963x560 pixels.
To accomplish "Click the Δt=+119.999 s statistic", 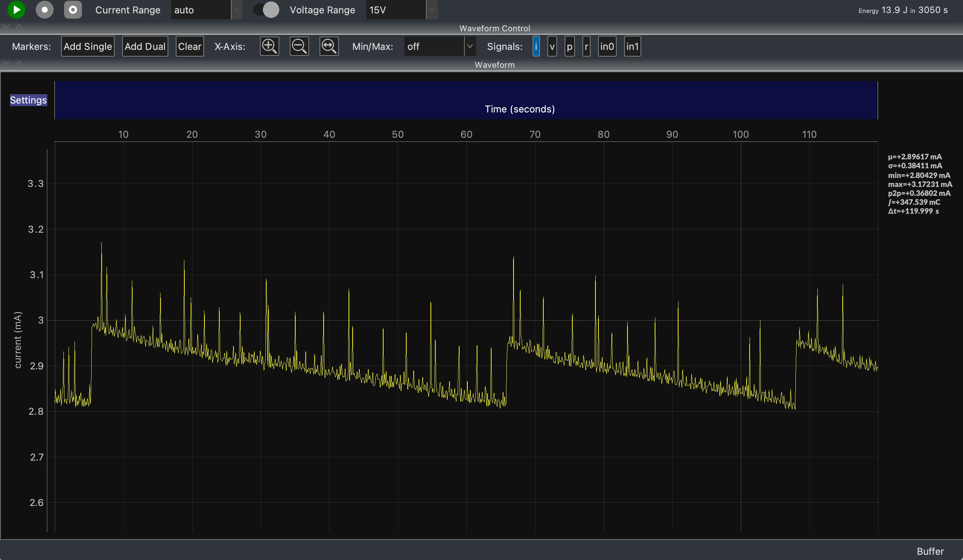I will [x=913, y=211].
